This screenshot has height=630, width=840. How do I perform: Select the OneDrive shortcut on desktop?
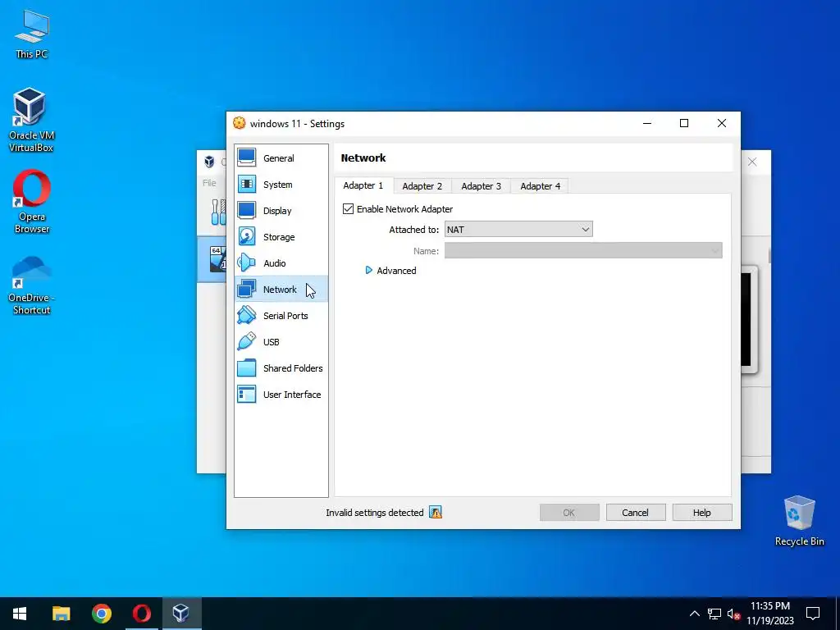(32, 285)
